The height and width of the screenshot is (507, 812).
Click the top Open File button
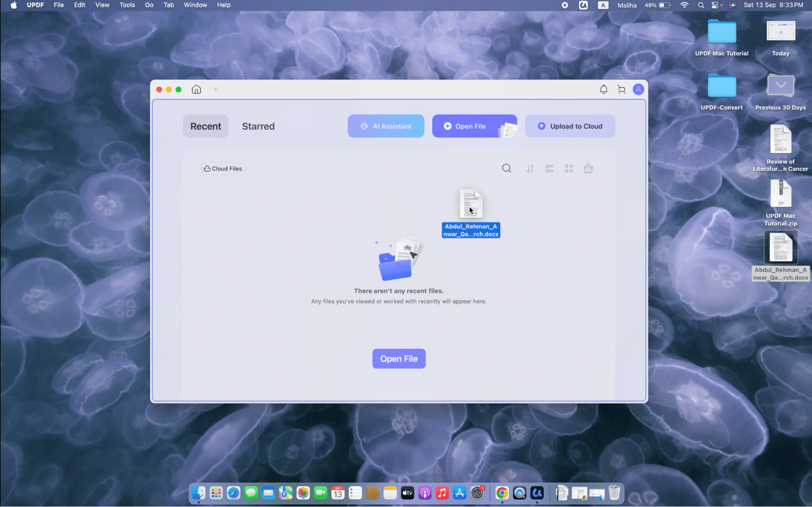point(474,126)
